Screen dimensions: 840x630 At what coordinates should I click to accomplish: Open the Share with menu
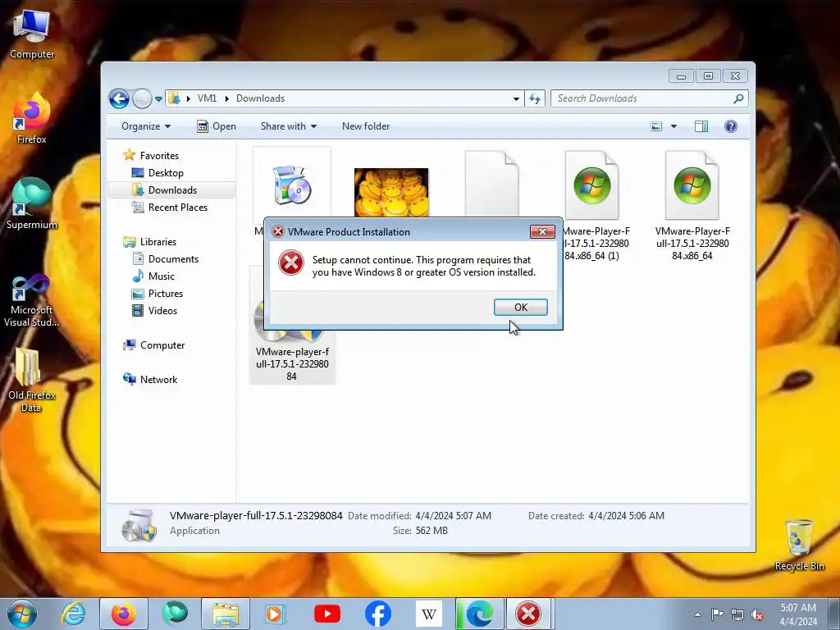(x=288, y=126)
